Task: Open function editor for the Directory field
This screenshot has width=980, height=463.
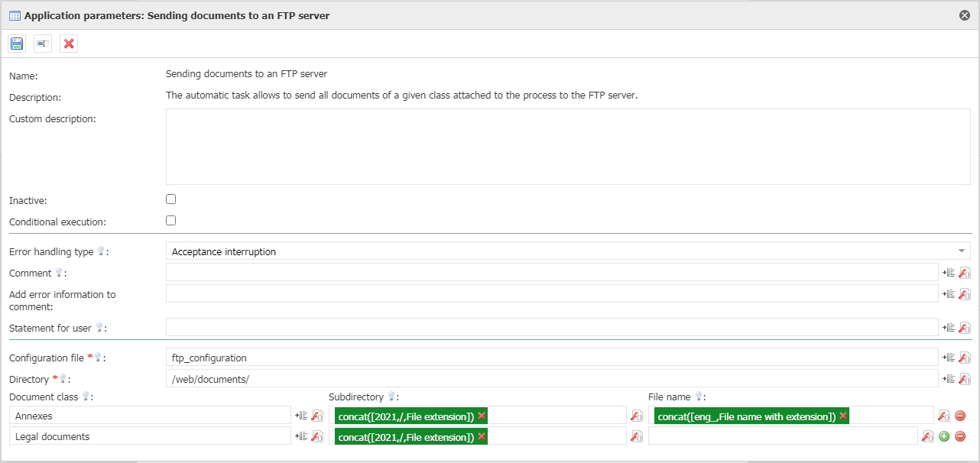Action: click(964, 379)
